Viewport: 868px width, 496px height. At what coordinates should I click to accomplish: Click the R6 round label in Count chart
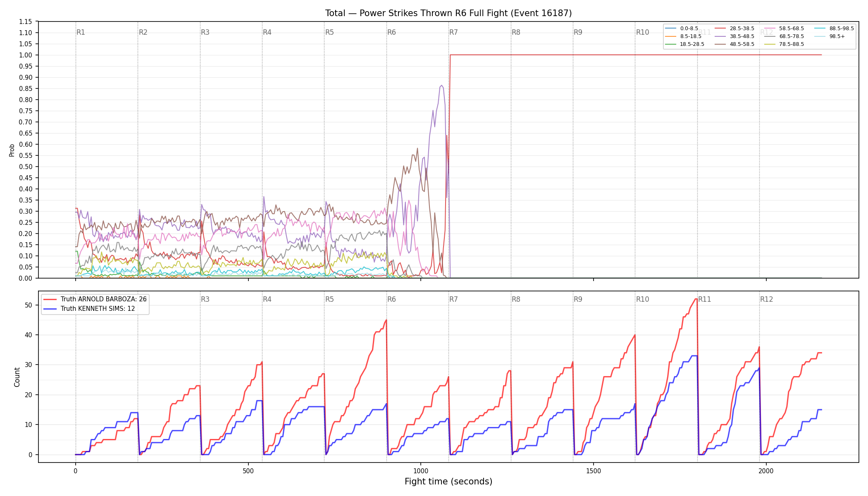(391, 299)
